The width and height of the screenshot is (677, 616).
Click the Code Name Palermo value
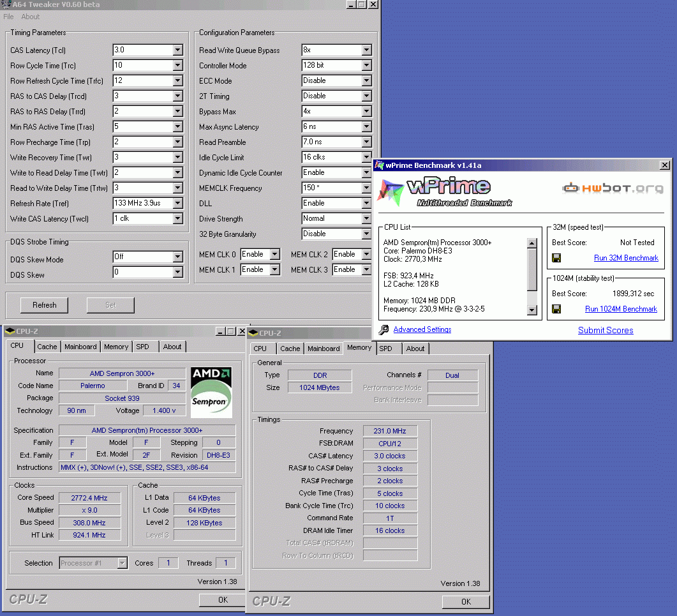93,386
